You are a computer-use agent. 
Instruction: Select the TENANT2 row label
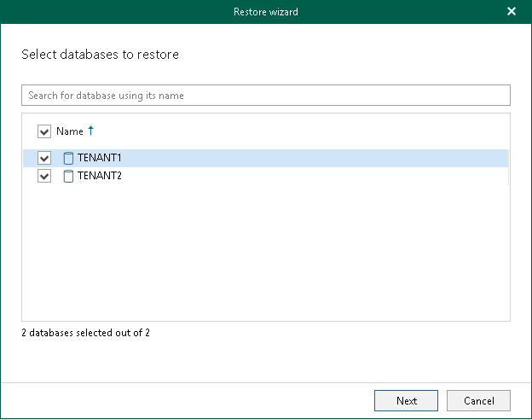click(x=100, y=177)
